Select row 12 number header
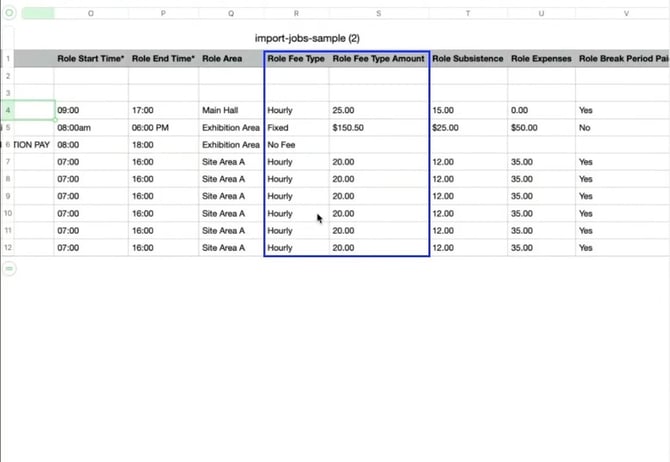Viewport: 670px width, 462px height. click(x=6, y=248)
